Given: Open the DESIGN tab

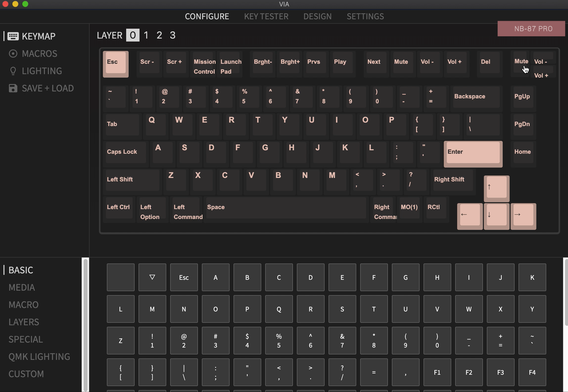Looking at the screenshot, I should tap(317, 16).
